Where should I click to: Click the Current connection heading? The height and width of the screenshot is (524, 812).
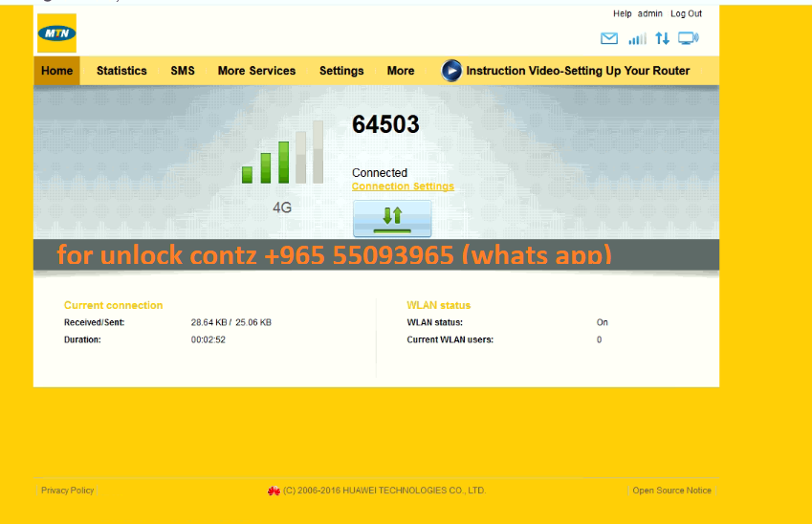114,305
